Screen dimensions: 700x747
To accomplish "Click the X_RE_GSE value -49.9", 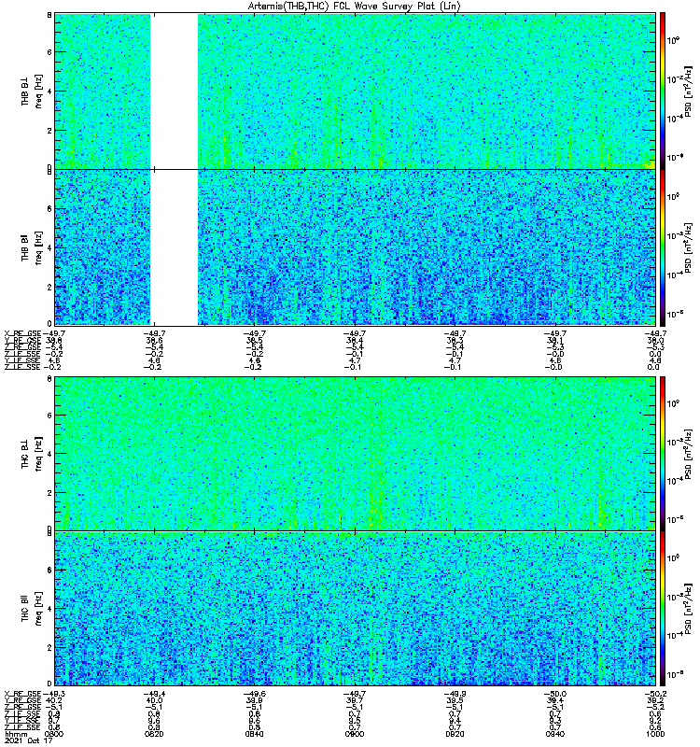I will tap(455, 694).
